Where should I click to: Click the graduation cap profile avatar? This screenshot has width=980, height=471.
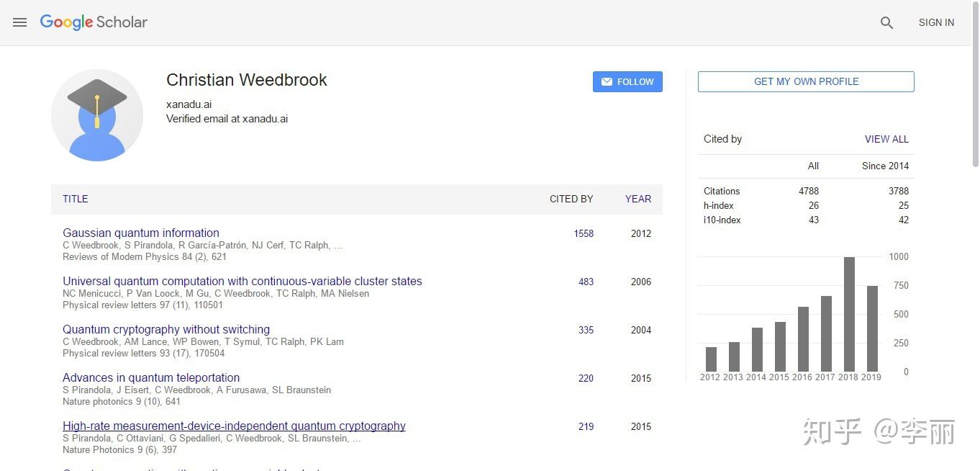pyautogui.click(x=97, y=115)
